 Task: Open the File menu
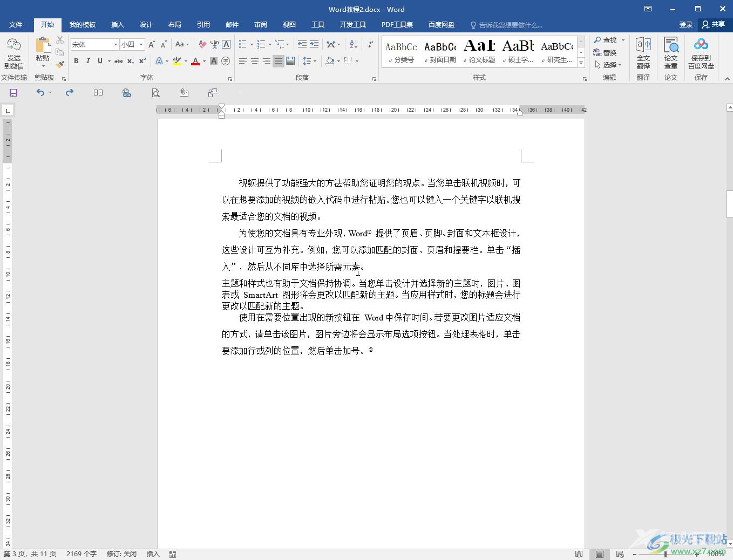[16, 25]
